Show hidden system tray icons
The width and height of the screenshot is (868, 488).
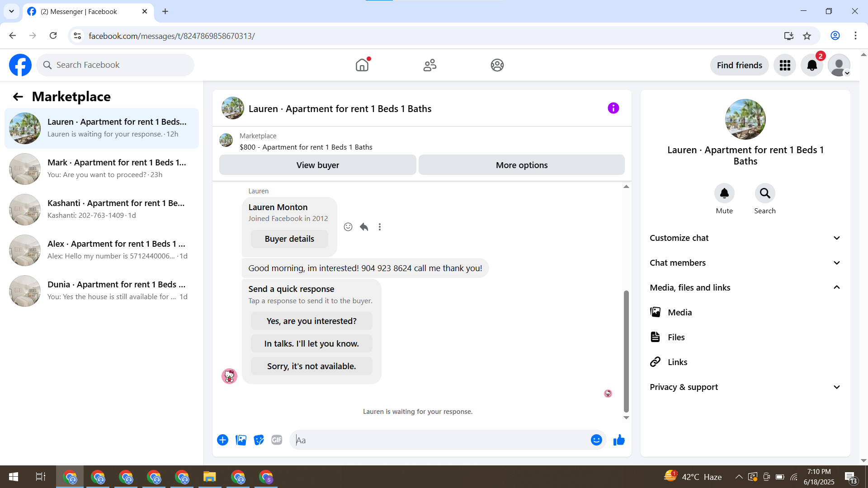739,477
